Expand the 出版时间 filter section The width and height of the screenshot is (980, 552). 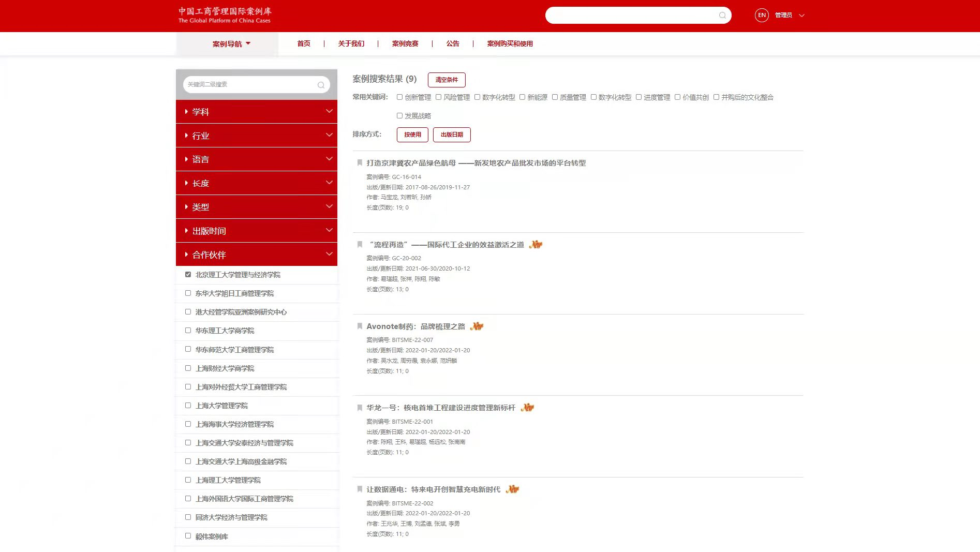(256, 231)
